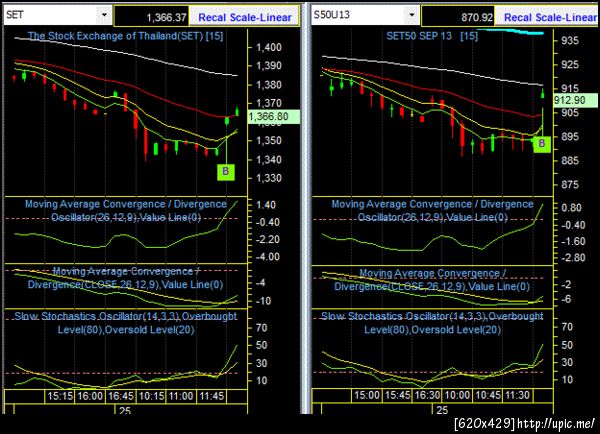Screen dimensions: 600x434
Task: Click the 875 level on SET50 price axis
Action: click(x=570, y=184)
